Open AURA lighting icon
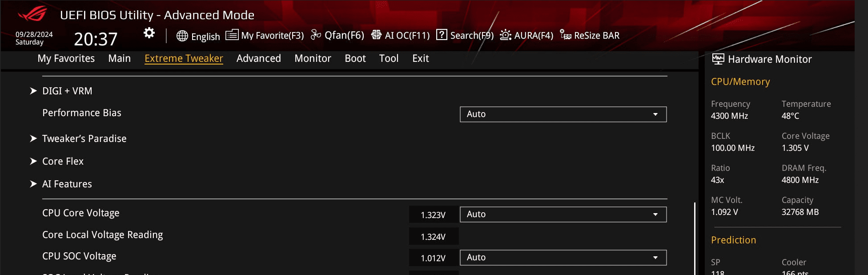Image resolution: width=868 pixels, height=275 pixels. click(x=506, y=35)
